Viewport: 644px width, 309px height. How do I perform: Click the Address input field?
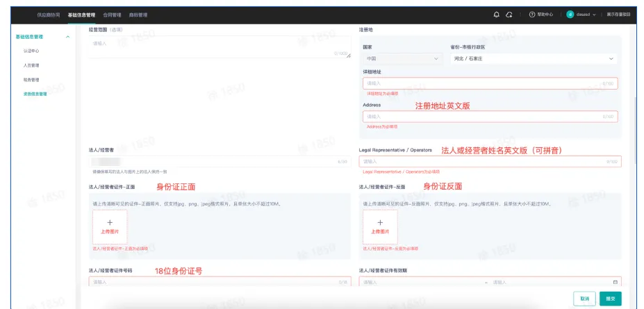[490, 117]
